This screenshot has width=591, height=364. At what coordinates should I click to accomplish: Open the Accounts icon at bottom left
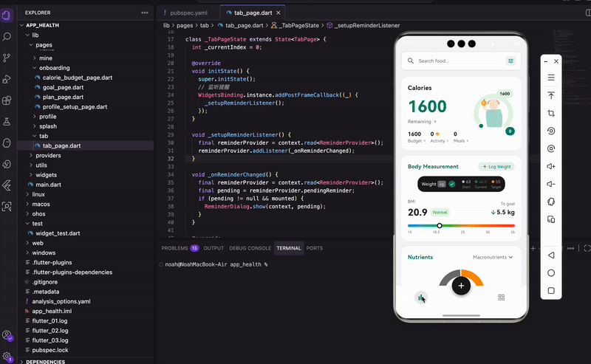point(7,335)
